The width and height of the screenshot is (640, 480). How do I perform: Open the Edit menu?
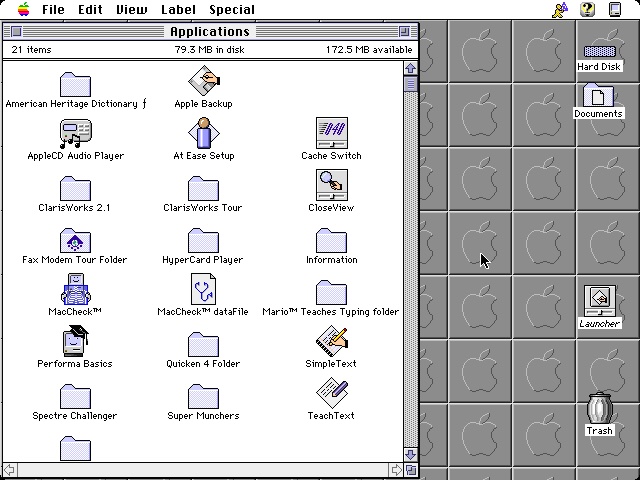click(90, 9)
